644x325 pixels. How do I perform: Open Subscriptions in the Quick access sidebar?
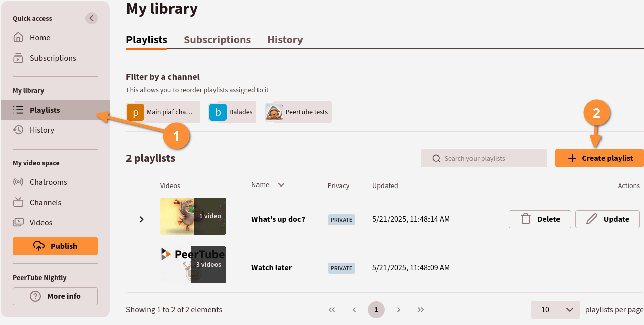coord(53,58)
